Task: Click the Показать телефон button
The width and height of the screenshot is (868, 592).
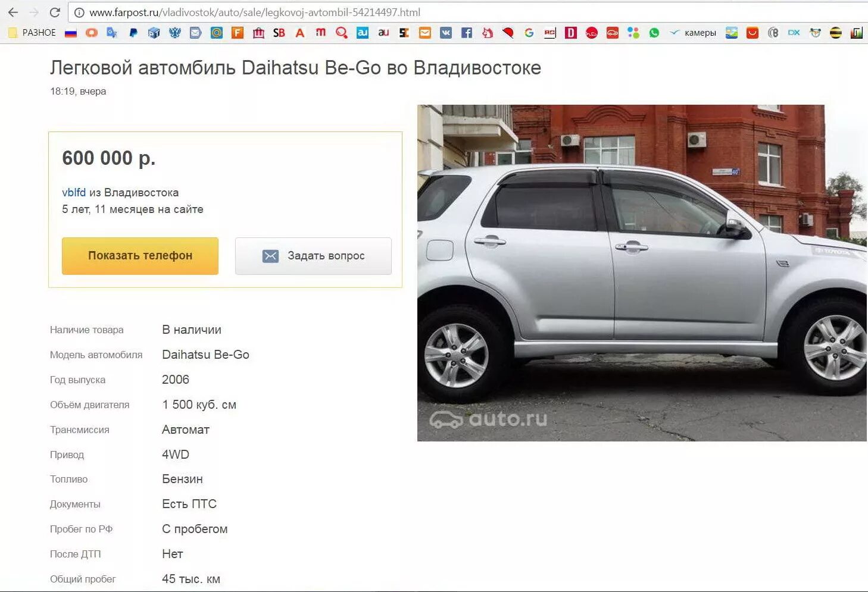Action: pos(140,256)
